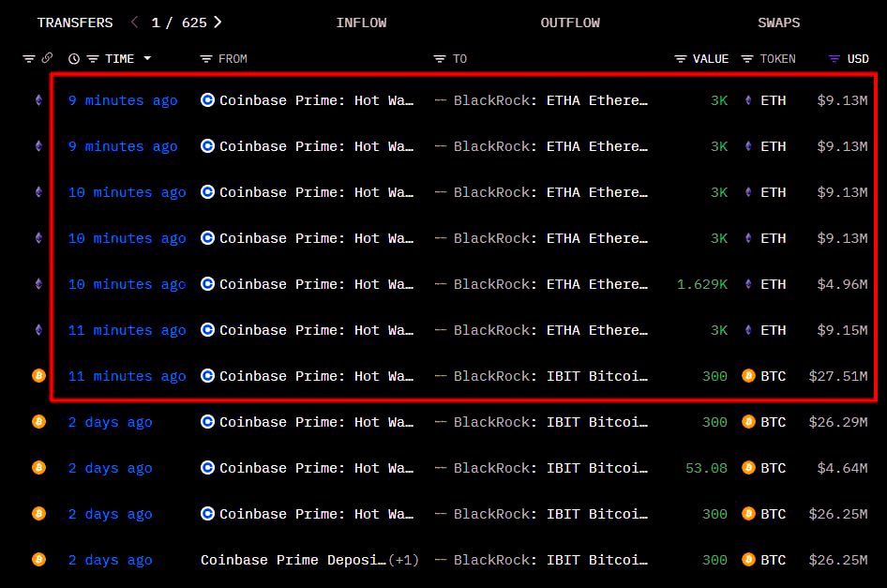
Task: Go to the next transfers page chevron
Action: (x=217, y=22)
